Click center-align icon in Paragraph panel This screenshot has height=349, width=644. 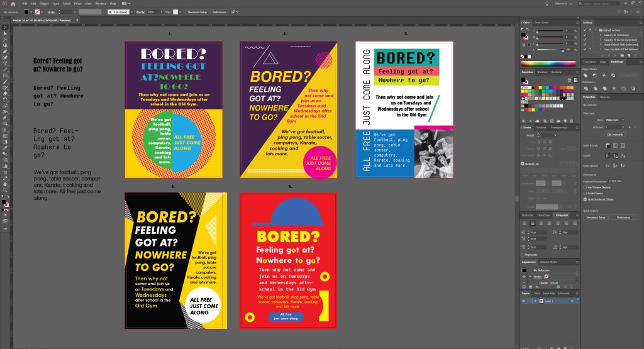pyautogui.click(x=532, y=223)
